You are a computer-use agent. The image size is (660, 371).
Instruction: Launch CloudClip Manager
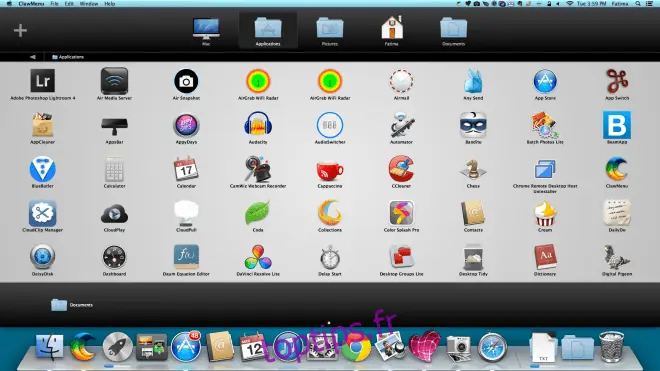43,214
